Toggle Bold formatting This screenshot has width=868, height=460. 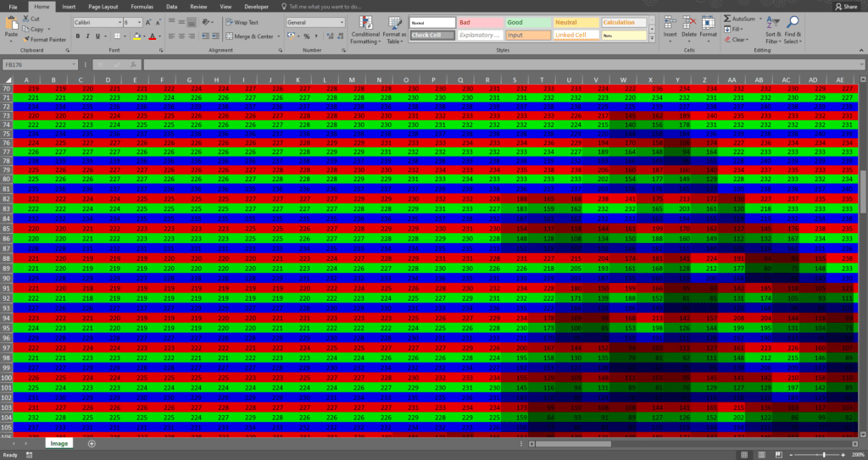pos(77,36)
